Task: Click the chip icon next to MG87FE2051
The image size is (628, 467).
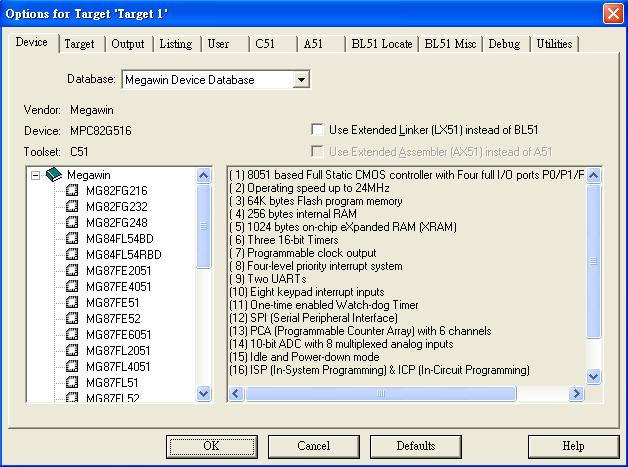Action: click(72, 270)
